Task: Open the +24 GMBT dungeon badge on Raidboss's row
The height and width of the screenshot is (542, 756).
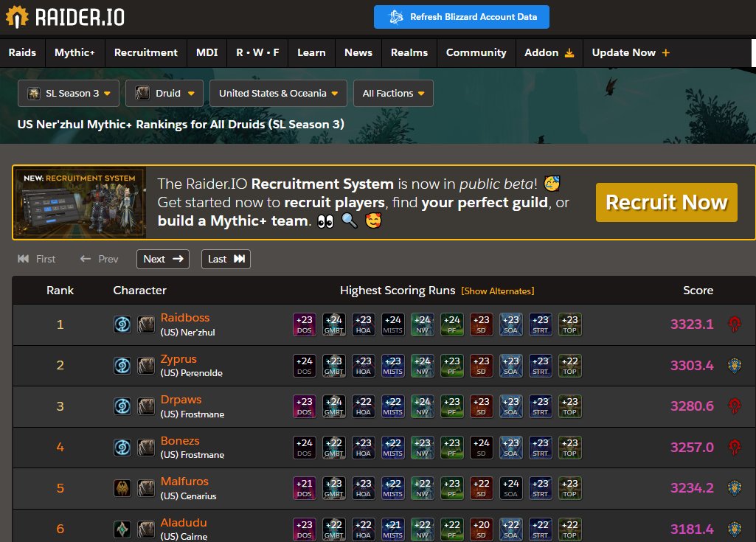Action: click(334, 324)
